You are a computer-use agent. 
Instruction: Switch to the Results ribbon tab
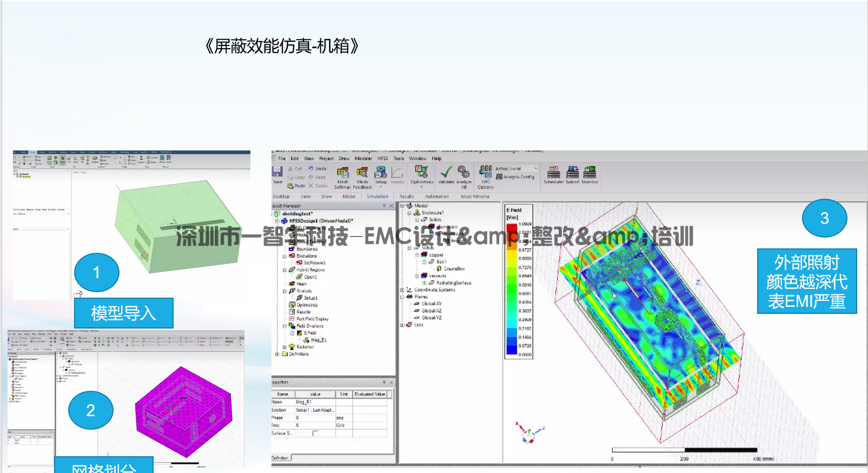[x=407, y=196]
